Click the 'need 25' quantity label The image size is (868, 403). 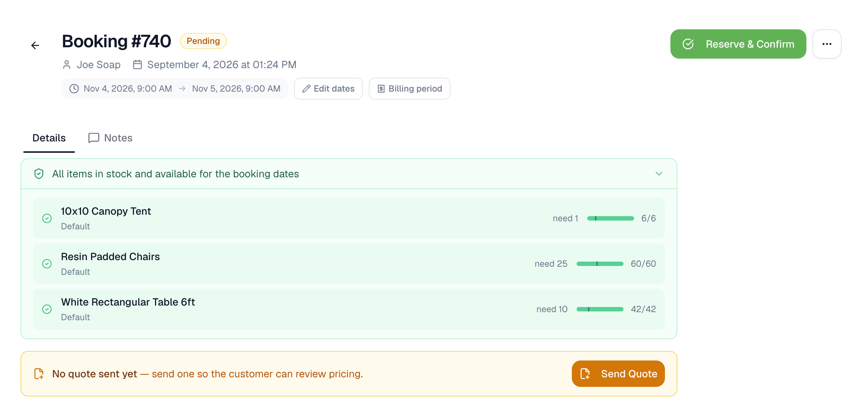click(551, 264)
